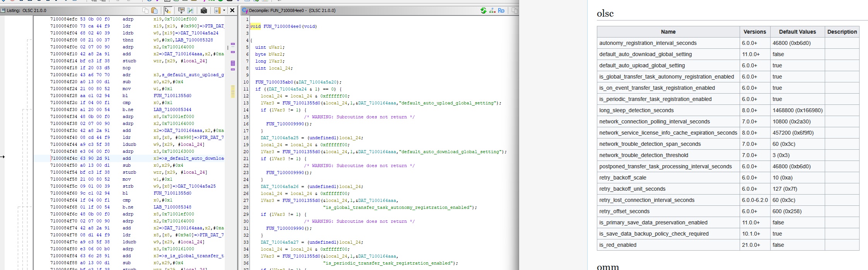Screen dimensions: 868x270
Task: Click FUN_7100009990 call on line 22
Action: pos(285,173)
